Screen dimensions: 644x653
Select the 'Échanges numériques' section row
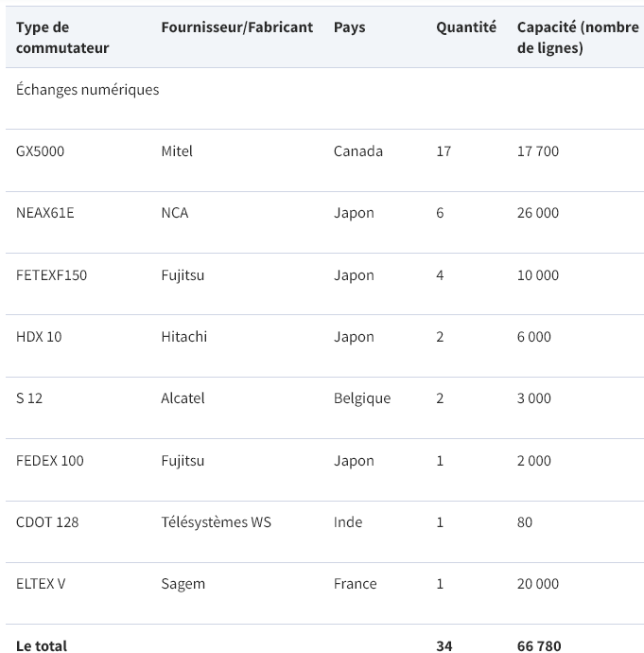tap(88, 90)
